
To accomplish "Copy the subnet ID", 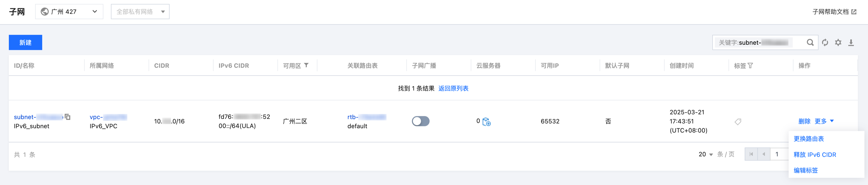I will click(x=67, y=117).
